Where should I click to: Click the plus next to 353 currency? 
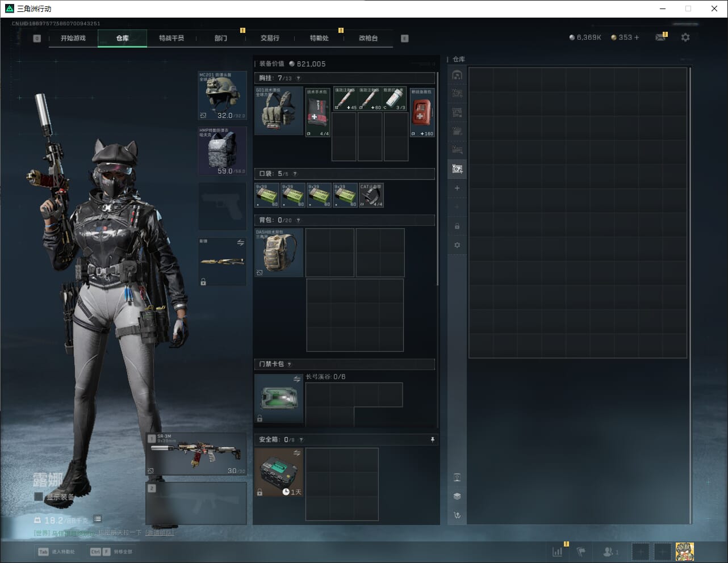click(x=637, y=37)
